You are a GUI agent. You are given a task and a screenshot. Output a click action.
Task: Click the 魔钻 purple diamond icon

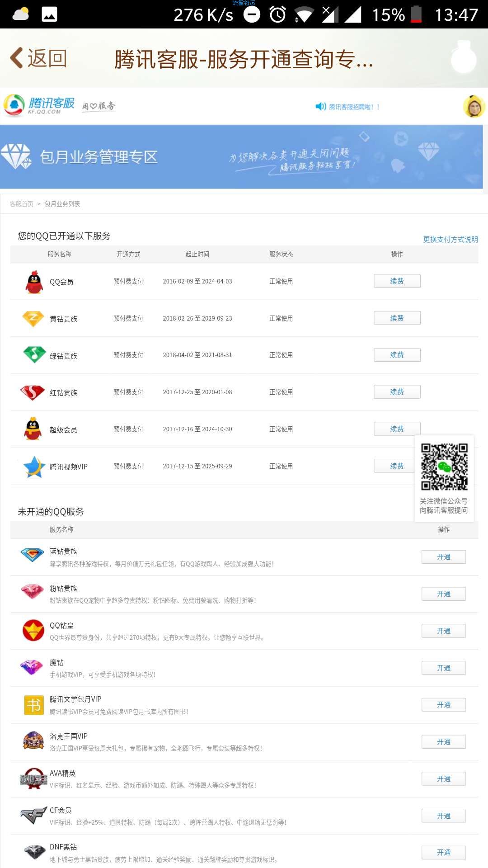[32, 667]
